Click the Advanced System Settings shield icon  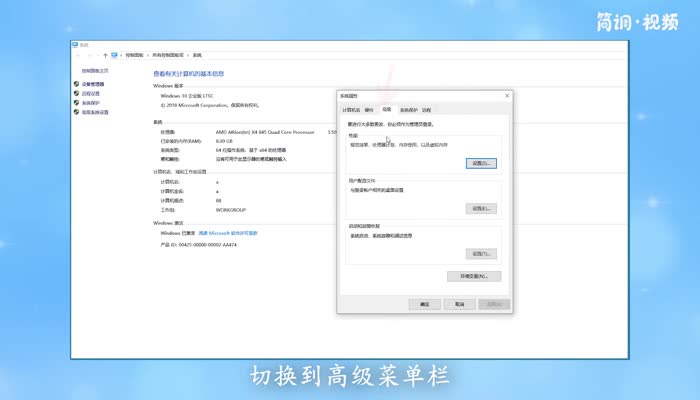[x=77, y=112]
